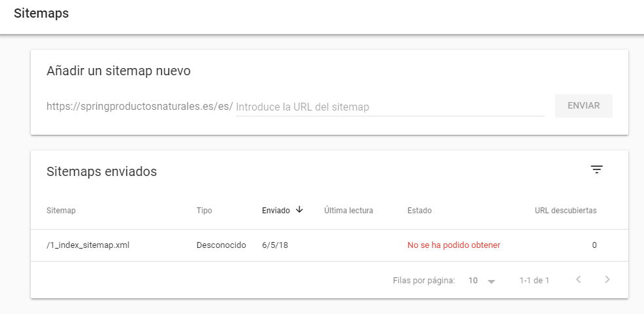This screenshot has width=644, height=314.
Task: Select the Desconocido type cell
Action: [221, 245]
